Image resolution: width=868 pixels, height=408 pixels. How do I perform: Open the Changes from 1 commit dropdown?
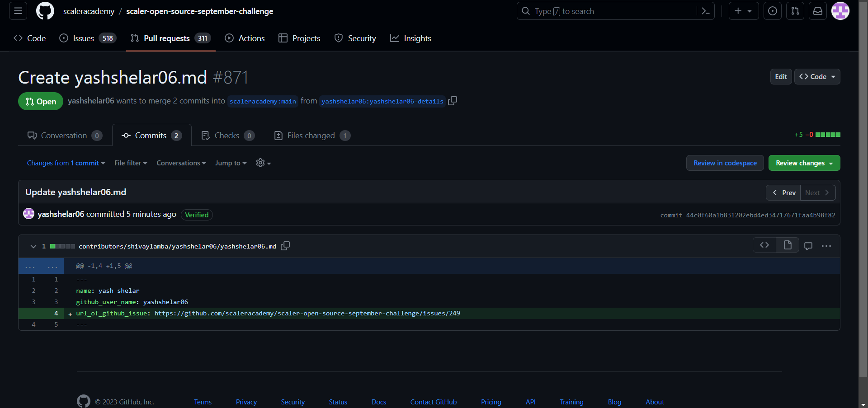pyautogui.click(x=66, y=163)
